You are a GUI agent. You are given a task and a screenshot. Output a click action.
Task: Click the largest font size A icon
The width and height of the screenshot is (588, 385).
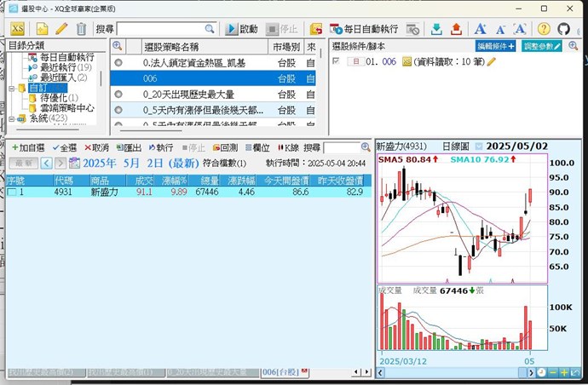(481, 29)
